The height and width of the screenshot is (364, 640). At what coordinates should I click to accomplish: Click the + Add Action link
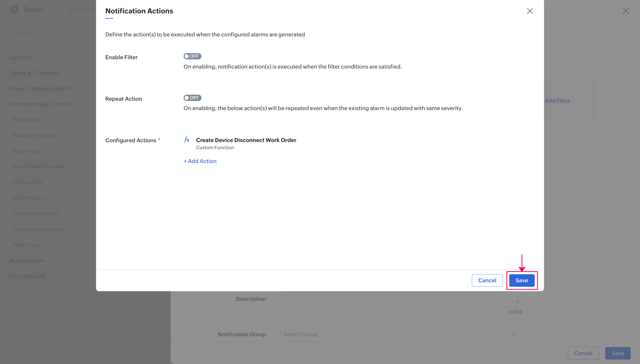click(200, 161)
